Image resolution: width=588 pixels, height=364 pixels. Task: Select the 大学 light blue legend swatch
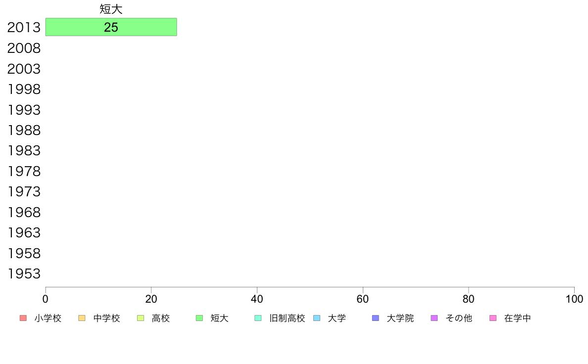click(317, 318)
